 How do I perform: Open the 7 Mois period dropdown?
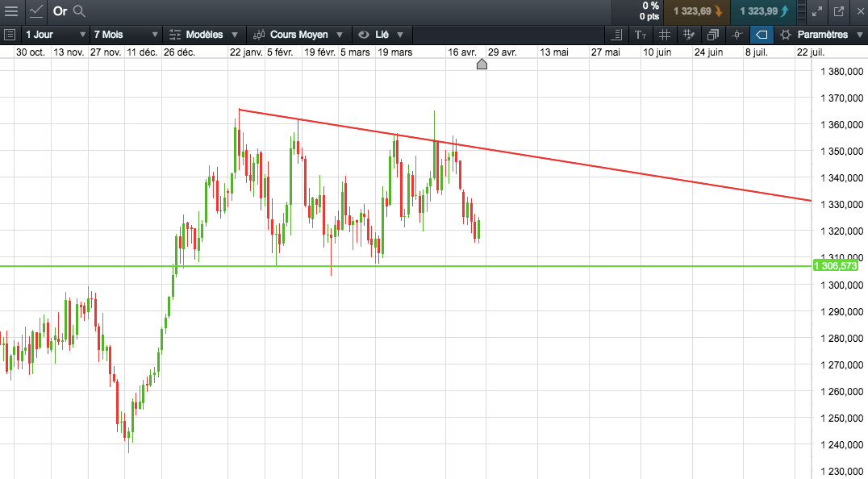pos(125,35)
